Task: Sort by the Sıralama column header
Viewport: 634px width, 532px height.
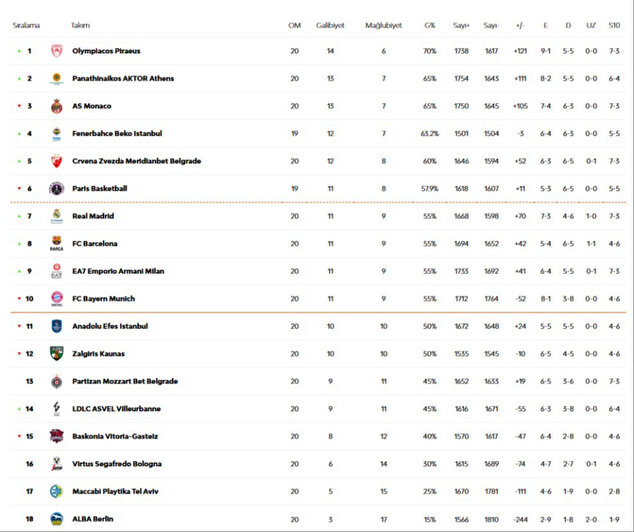Action: point(26,25)
